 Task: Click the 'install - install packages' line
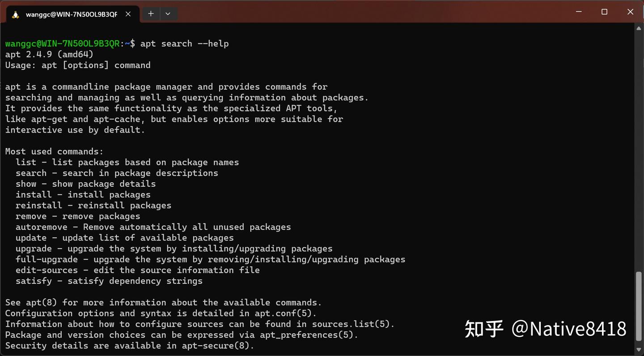click(83, 194)
